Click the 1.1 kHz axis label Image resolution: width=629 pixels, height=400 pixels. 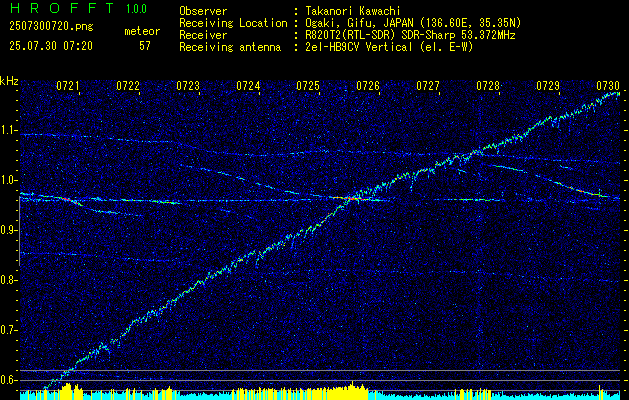pyautogui.click(x=9, y=130)
